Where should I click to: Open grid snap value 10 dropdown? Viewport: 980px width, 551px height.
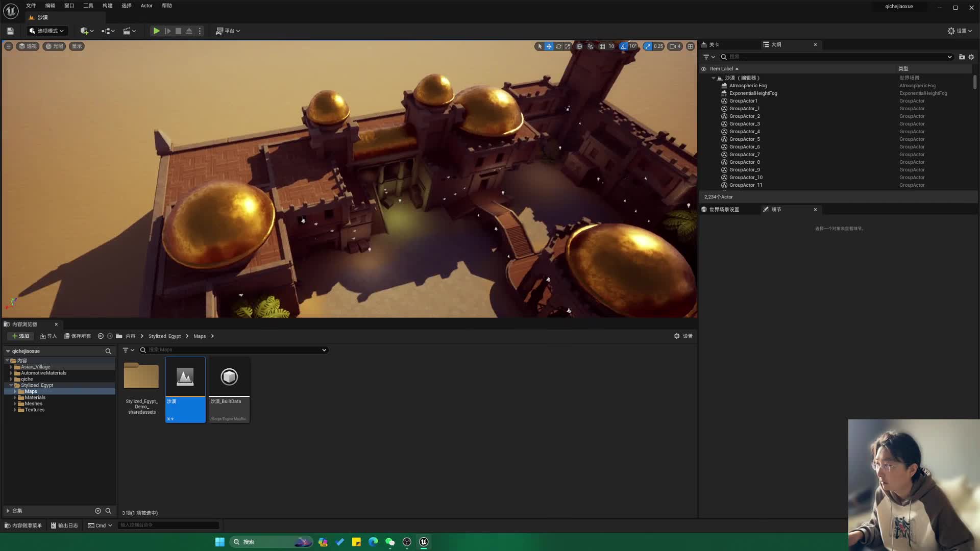[611, 46]
